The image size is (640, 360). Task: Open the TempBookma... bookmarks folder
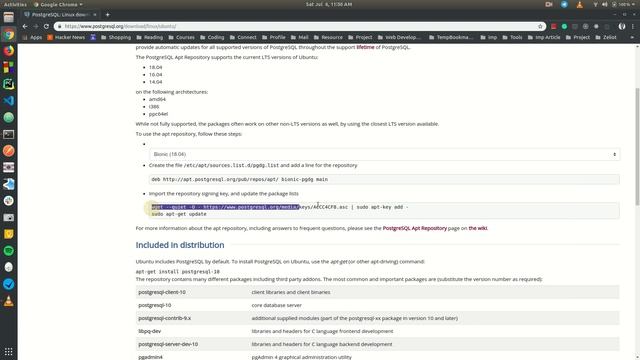click(x=451, y=37)
